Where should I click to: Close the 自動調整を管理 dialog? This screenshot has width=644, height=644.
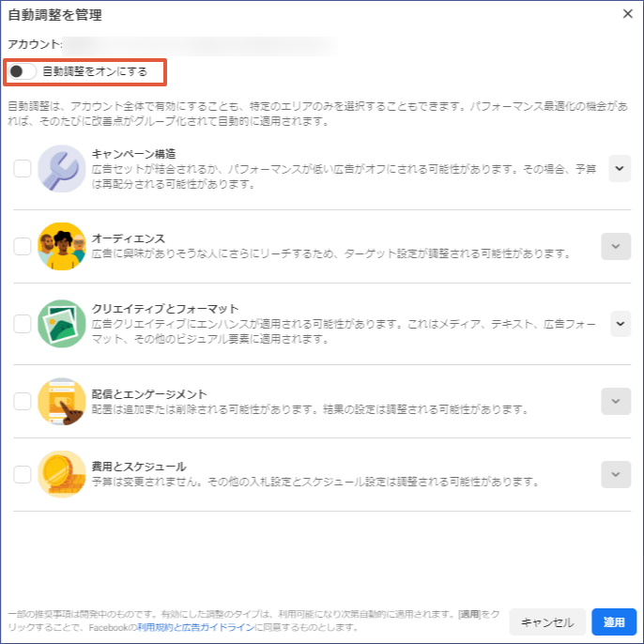pos(628,14)
